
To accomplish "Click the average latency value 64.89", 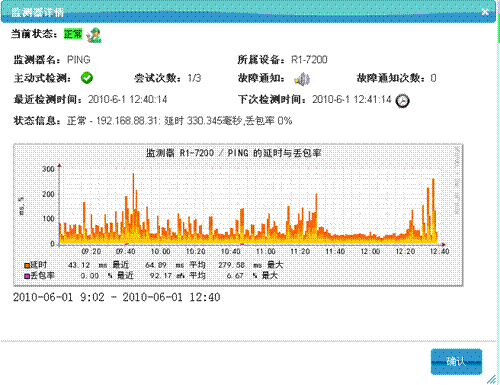I will (156, 265).
